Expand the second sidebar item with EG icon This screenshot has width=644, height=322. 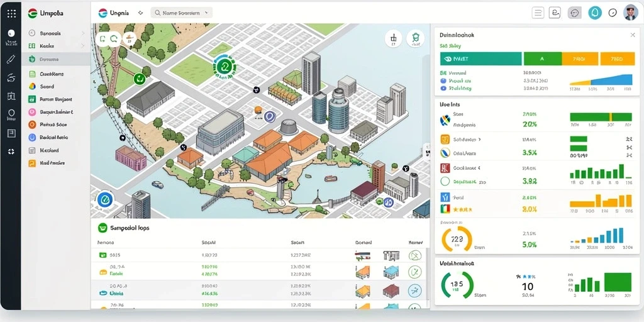pyautogui.click(x=57, y=46)
